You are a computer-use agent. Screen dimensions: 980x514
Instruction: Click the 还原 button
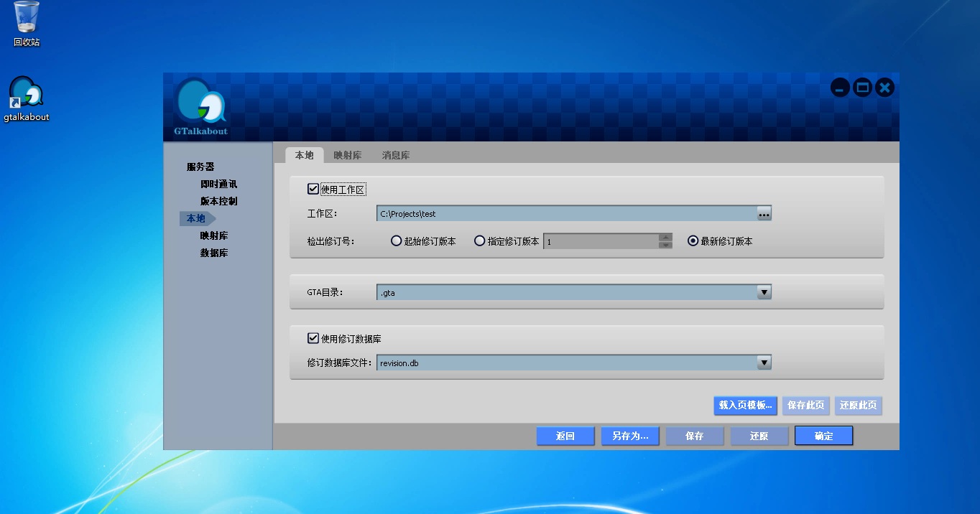click(x=759, y=436)
